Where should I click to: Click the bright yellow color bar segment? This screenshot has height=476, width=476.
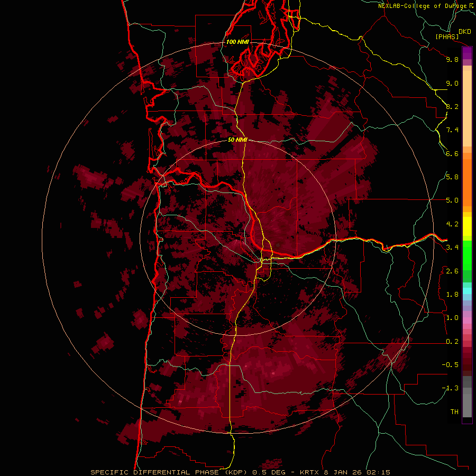(467, 226)
